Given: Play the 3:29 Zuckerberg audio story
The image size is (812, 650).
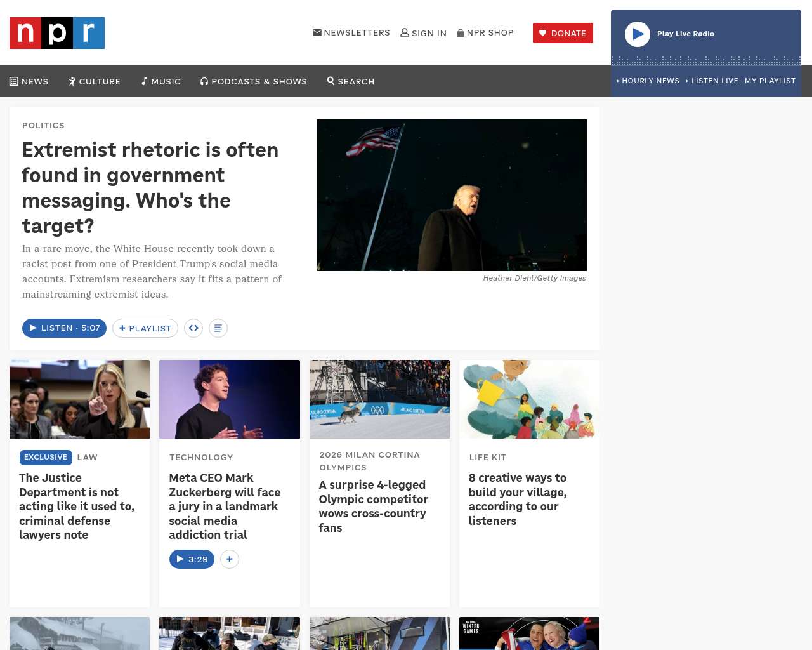Looking at the screenshot, I should tap(192, 559).
